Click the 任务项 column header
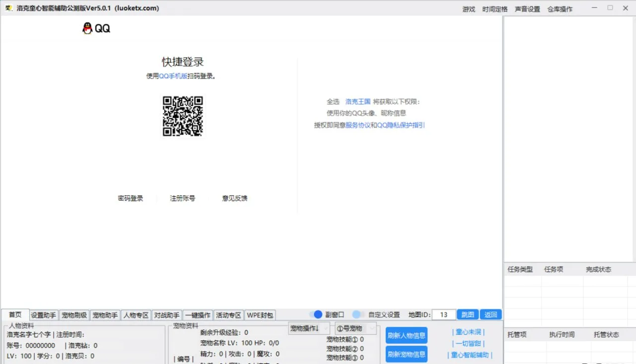The width and height of the screenshot is (636, 364). pos(554,269)
